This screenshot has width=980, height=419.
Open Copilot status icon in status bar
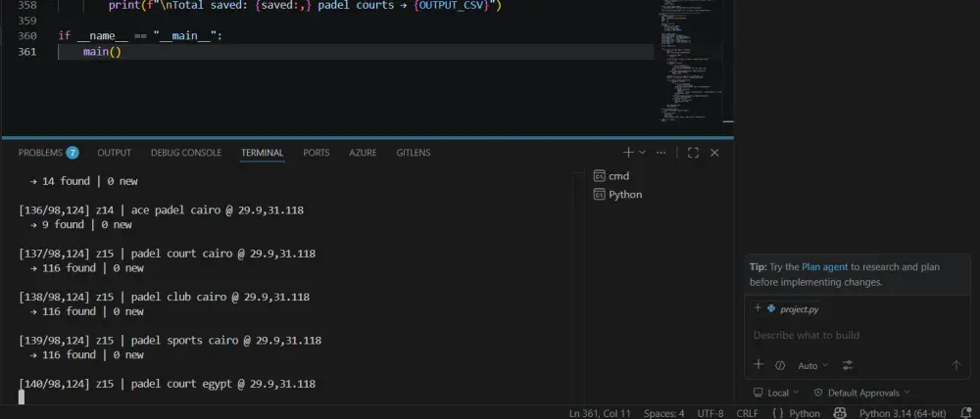[840, 413]
